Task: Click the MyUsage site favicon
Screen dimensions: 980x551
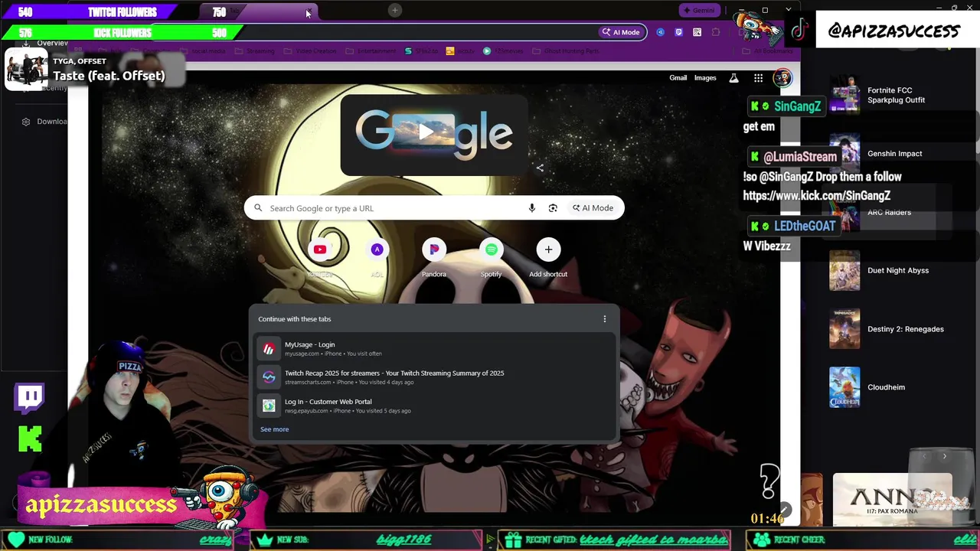Action: 269,349
